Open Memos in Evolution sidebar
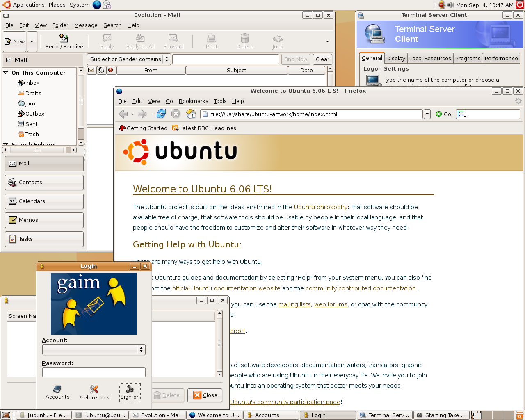The image size is (525, 420). pyautogui.click(x=44, y=220)
